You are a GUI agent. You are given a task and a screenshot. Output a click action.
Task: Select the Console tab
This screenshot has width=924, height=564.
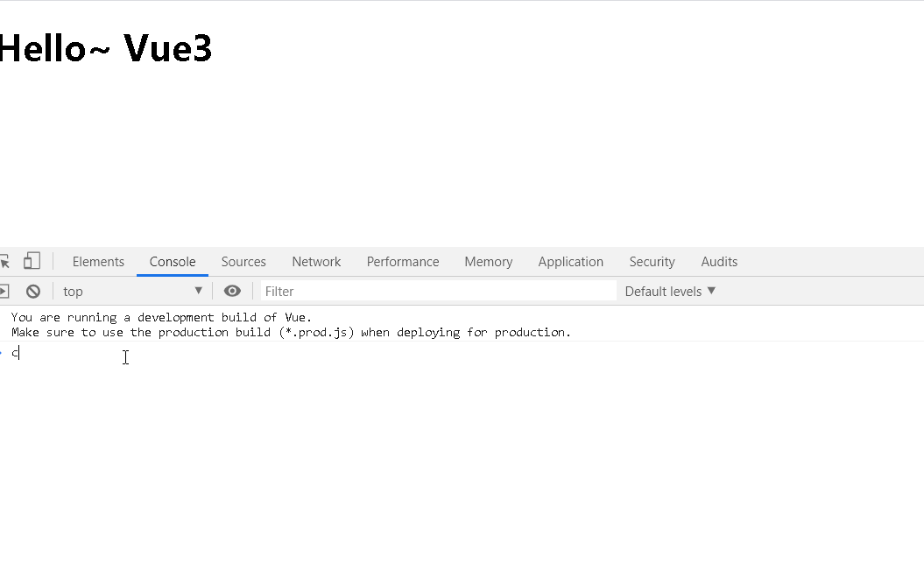point(173,261)
